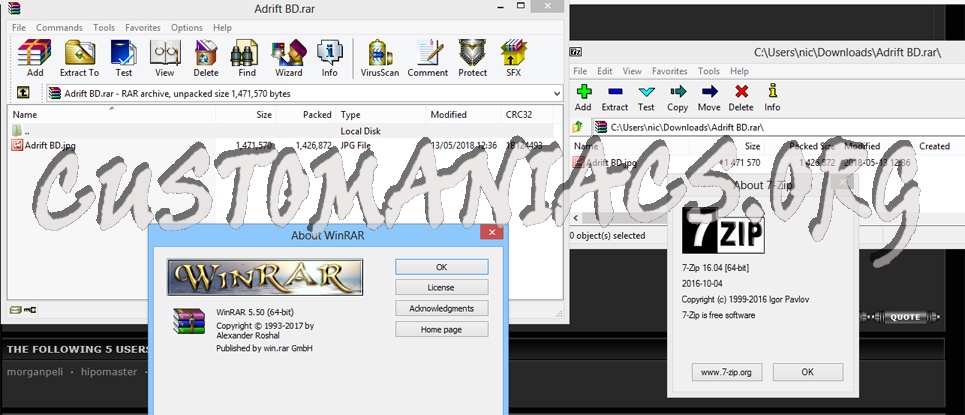Click WinRAR Protect icon
The width and height of the screenshot is (965, 415).
pos(472,58)
